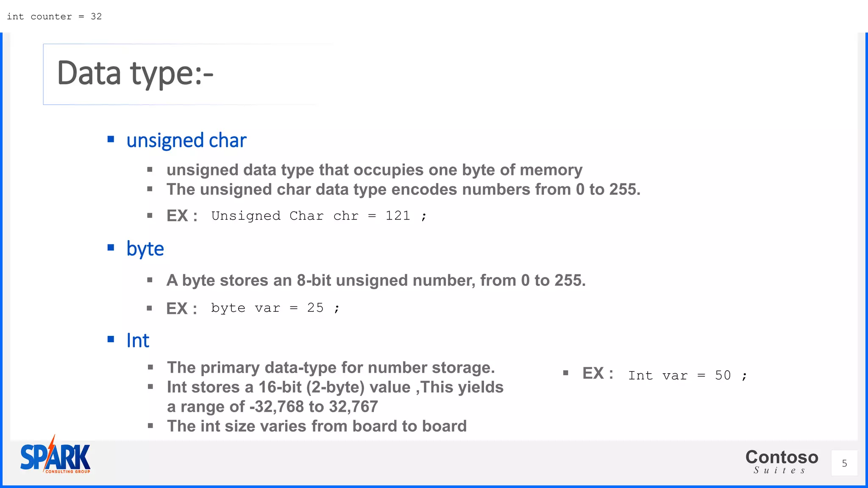Click 'unsigned data type that occupies one byte' line
The width and height of the screenshot is (868, 488).
point(374,170)
